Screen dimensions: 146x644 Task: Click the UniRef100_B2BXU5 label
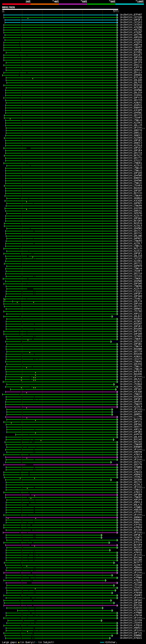tap(131, 607)
